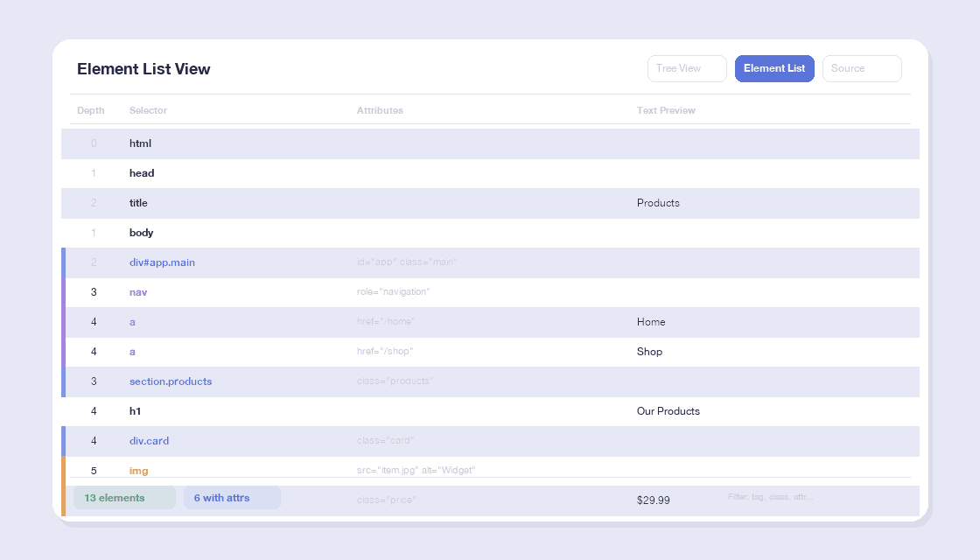Select the Element List tab
This screenshot has height=560, width=980.
click(774, 68)
